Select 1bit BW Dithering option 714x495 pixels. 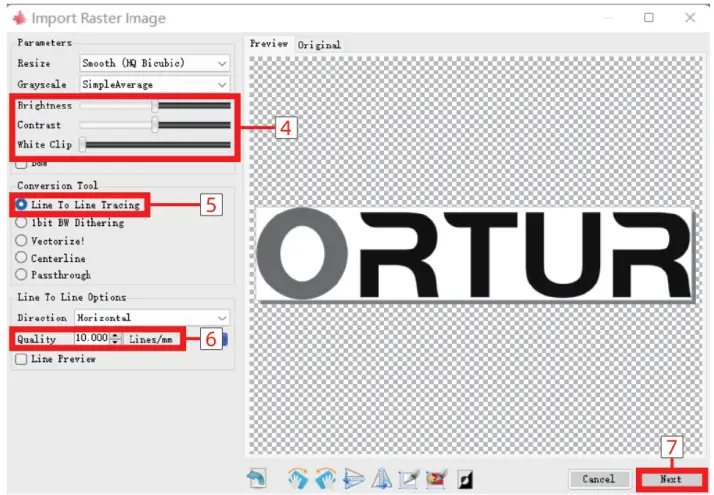tap(21, 223)
